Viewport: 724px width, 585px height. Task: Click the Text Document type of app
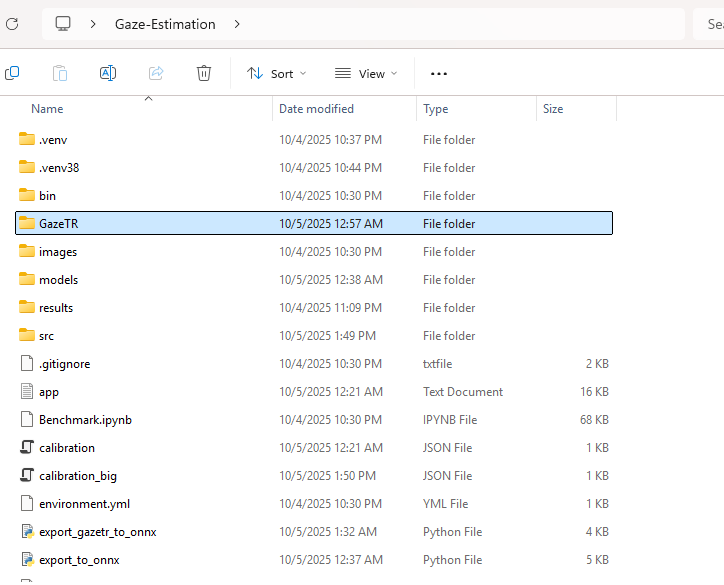(x=463, y=392)
